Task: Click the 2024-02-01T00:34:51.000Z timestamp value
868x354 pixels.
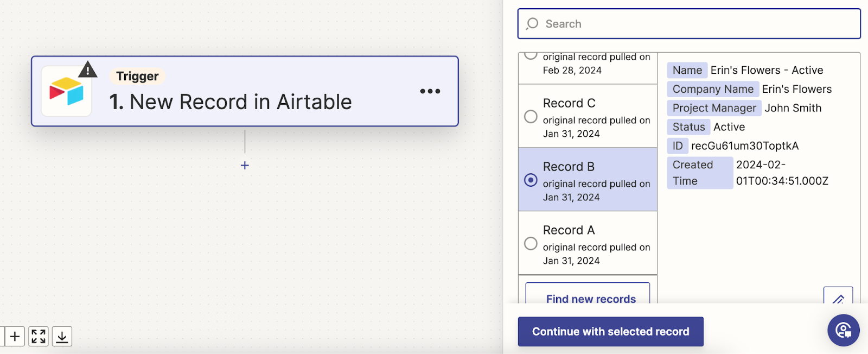Action: (x=782, y=173)
